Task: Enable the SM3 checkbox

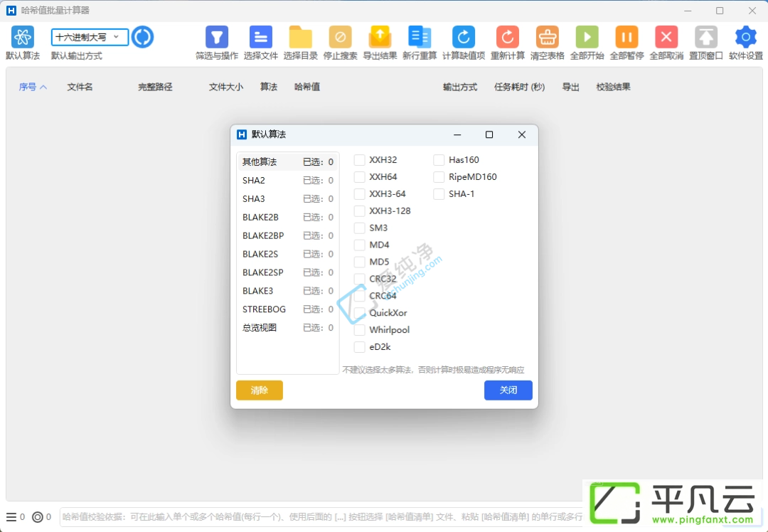Action: click(x=360, y=228)
